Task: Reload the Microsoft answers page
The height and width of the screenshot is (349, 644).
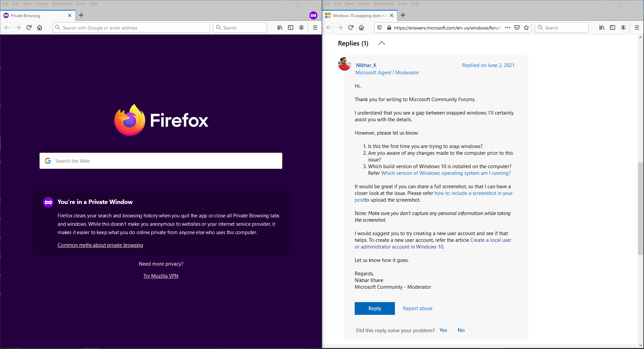Action: pyautogui.click(x=351, y=28)
